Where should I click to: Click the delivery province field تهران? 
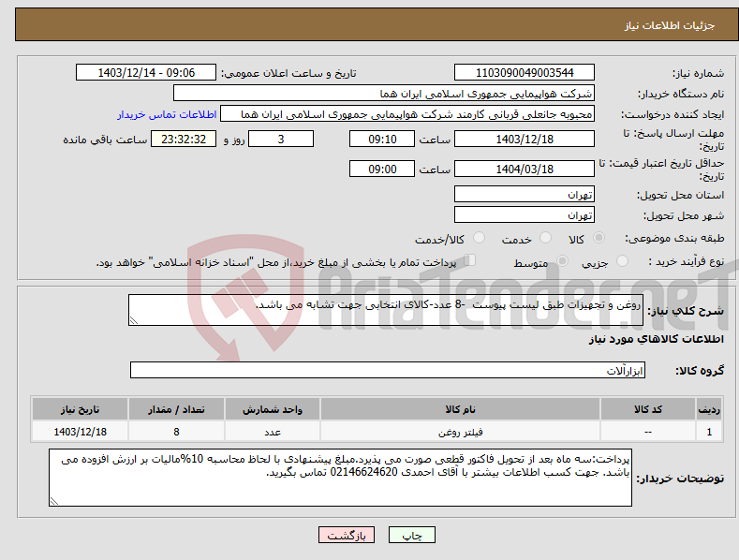pyautogui.click(x=525, y=194)
